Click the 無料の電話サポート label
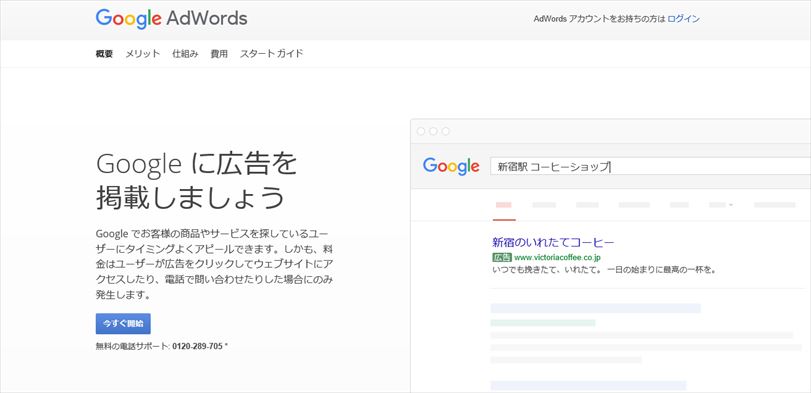 tap(133, 346)
